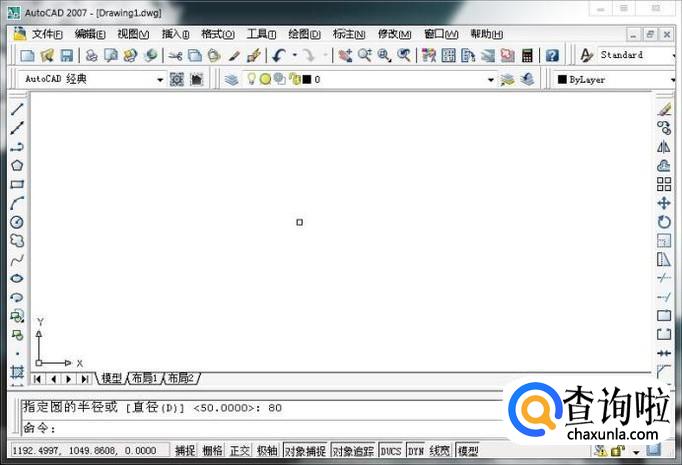Toggle 正交 ortho mode
Viewport: 682px width, 465px height.
(x=240, y=451)
